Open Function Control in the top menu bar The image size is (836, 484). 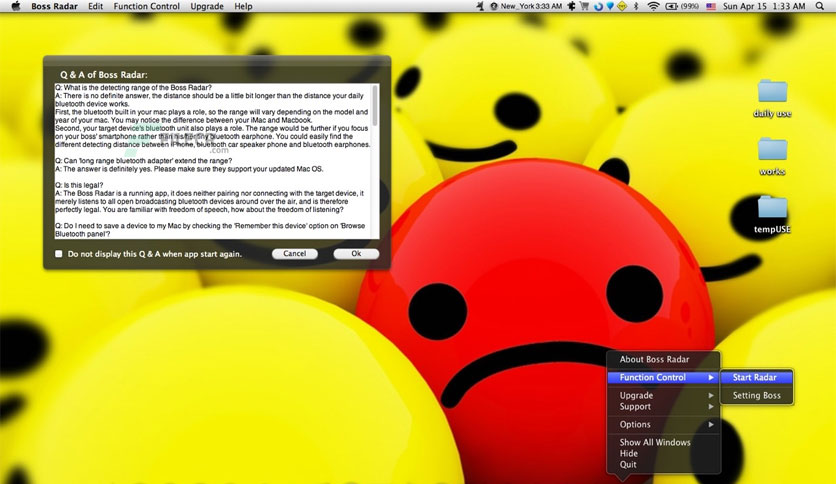[147, 6]
